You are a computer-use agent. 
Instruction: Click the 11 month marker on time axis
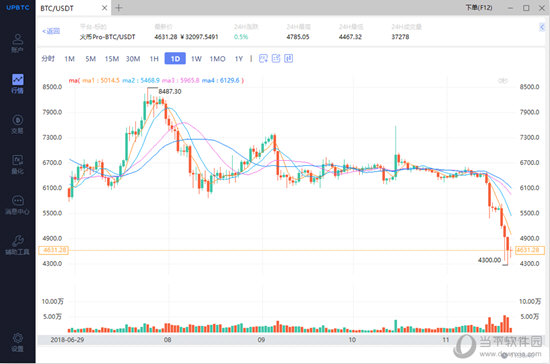[x=445, y=340]
